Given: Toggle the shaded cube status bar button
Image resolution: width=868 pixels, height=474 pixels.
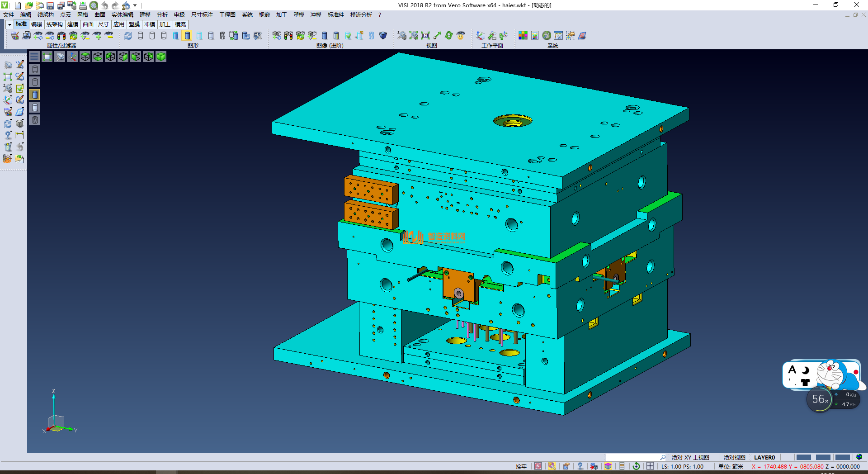Looking at the screenshot, I should click(608, 466).
